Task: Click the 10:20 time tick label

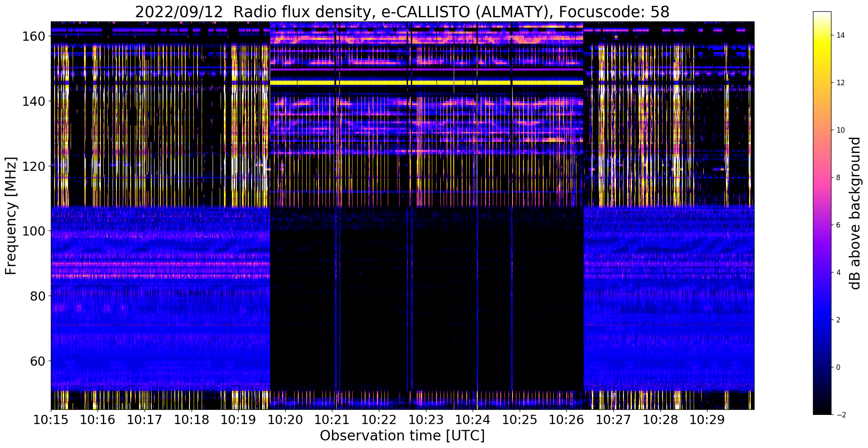Action: point(285,419)
